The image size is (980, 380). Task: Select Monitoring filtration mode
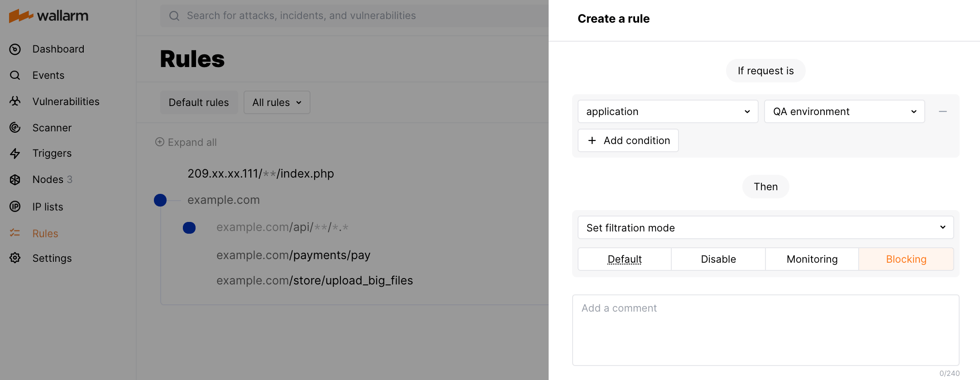[x=812, y=259]
